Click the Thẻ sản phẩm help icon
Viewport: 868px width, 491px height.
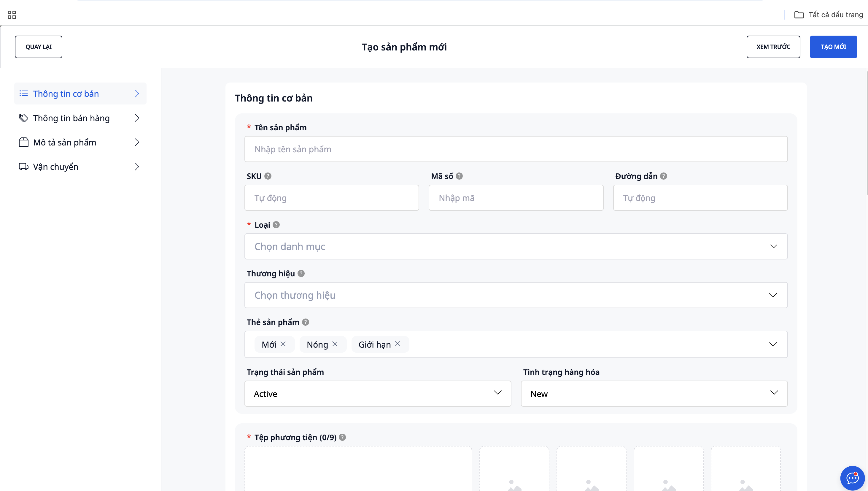(306, 322)
